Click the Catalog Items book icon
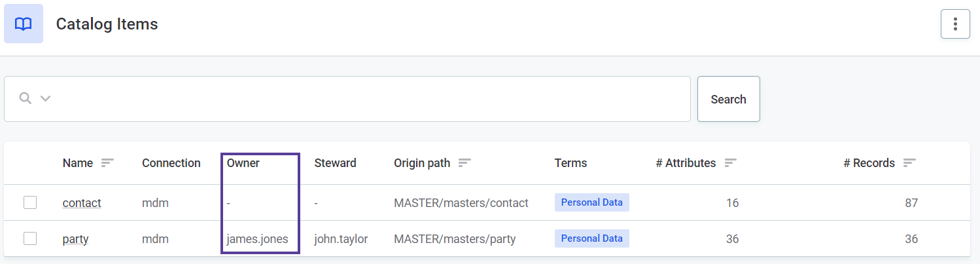Image resolution: width=980 pixels, height=264 pixels. 24,24
